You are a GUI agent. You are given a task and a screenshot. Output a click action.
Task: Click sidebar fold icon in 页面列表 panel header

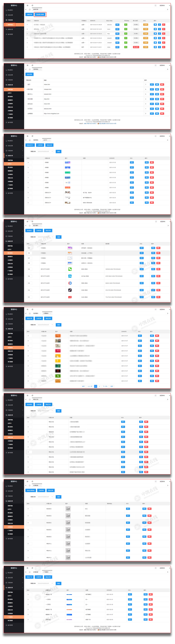click(27, 5)
